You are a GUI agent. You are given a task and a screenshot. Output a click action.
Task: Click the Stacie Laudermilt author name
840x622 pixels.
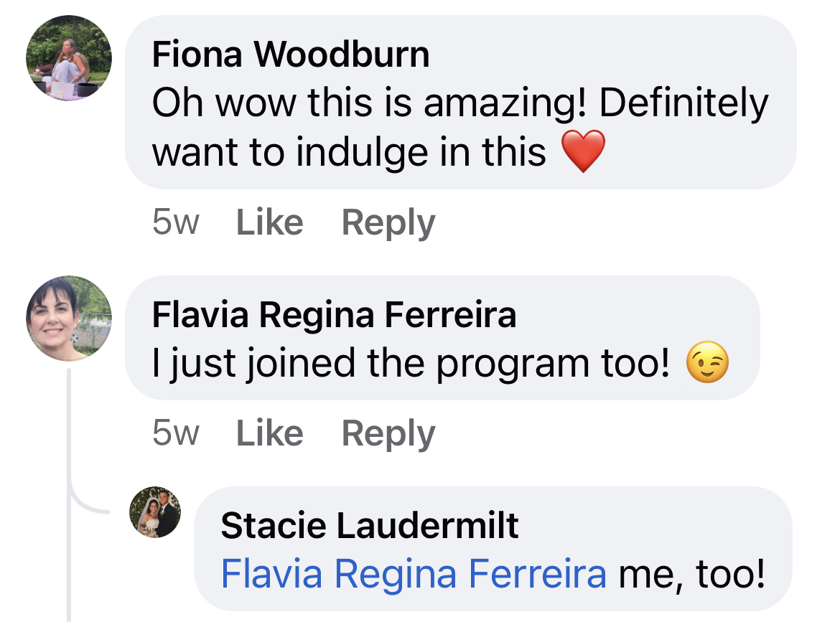pos(370,526)
